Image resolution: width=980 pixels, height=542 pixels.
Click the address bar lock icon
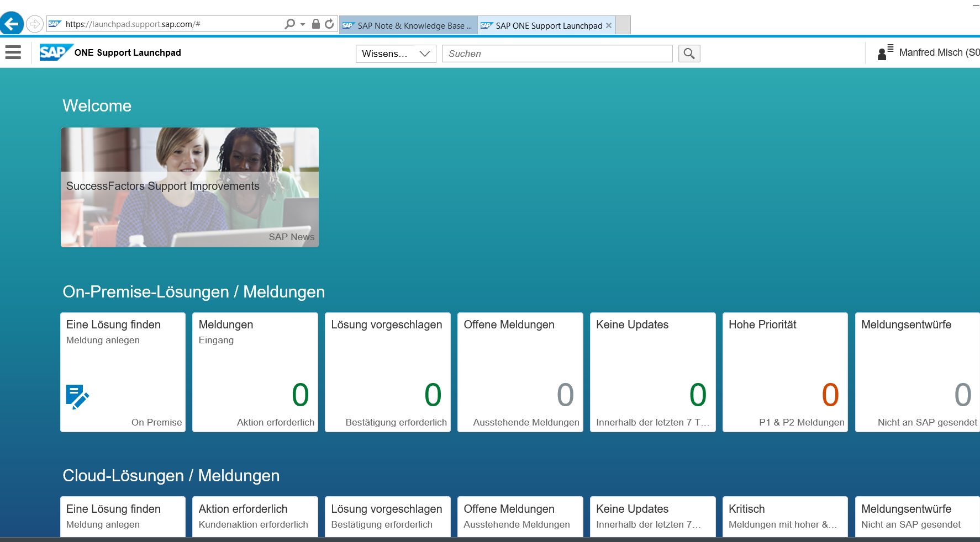tap(316, 24)
